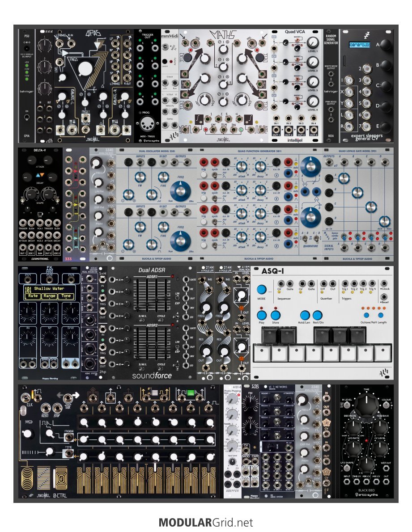This screenshot has height=532, width=412.
Task: Click the CLK input jack on 0-CTRL
Action: click(x=25, y=398)
